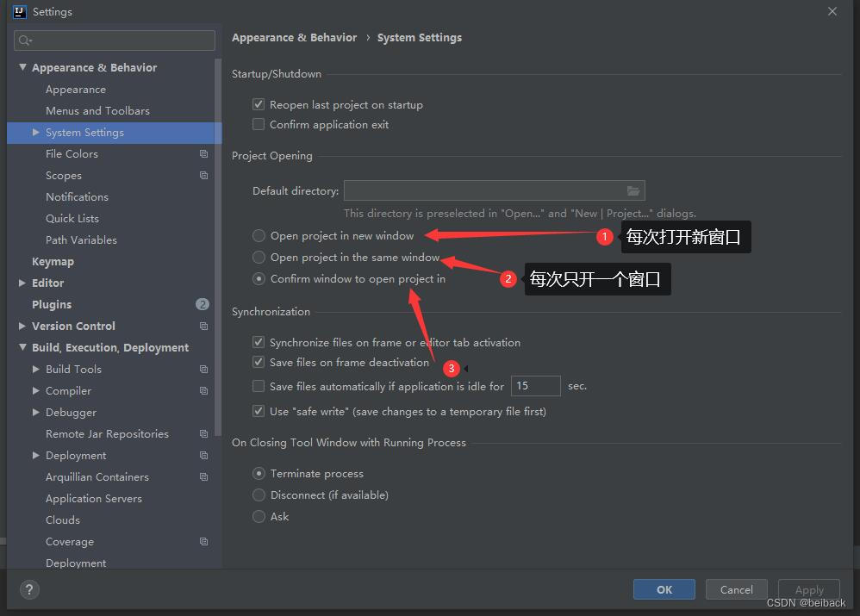Image resolution: width=860 pixels, height=616 pixels.
Task: Click Appearance & Behavior breadcrumb
Action: pyautogui.click(x=294, y=37)
